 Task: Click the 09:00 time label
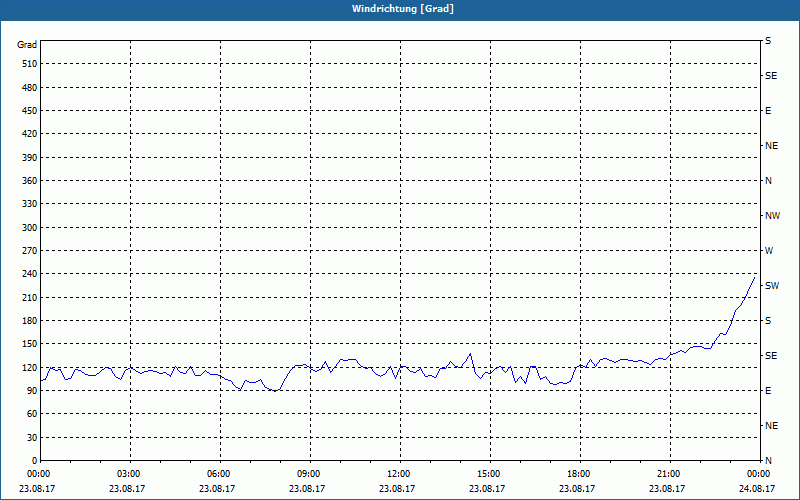308,474
